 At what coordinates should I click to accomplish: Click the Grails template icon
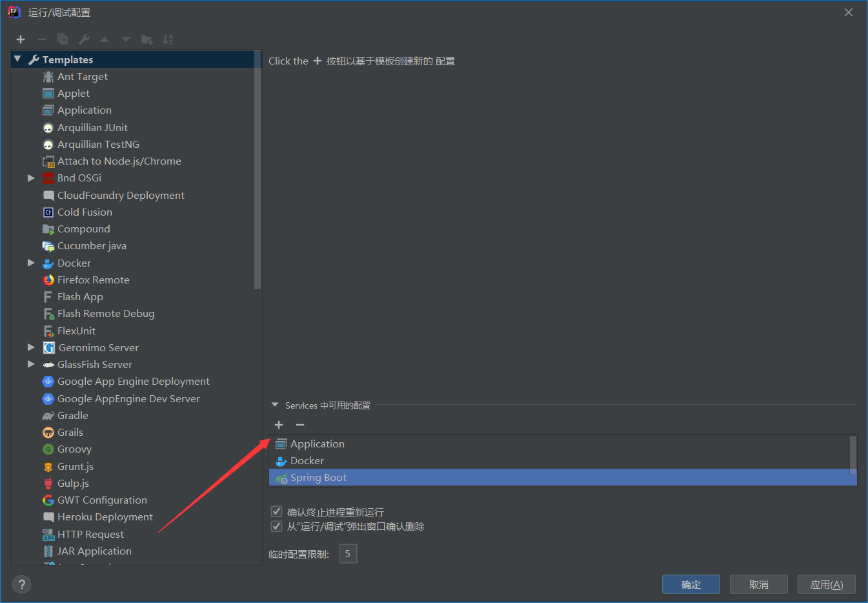48,433
